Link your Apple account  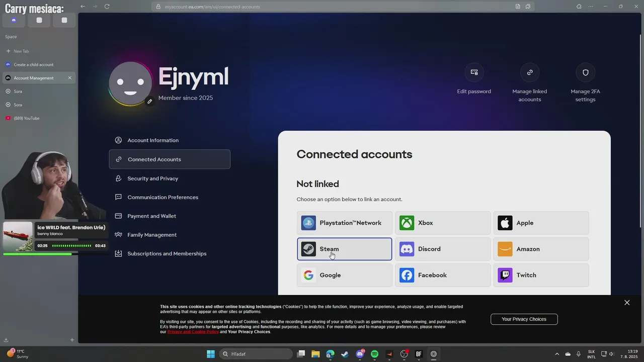(541, 223)
